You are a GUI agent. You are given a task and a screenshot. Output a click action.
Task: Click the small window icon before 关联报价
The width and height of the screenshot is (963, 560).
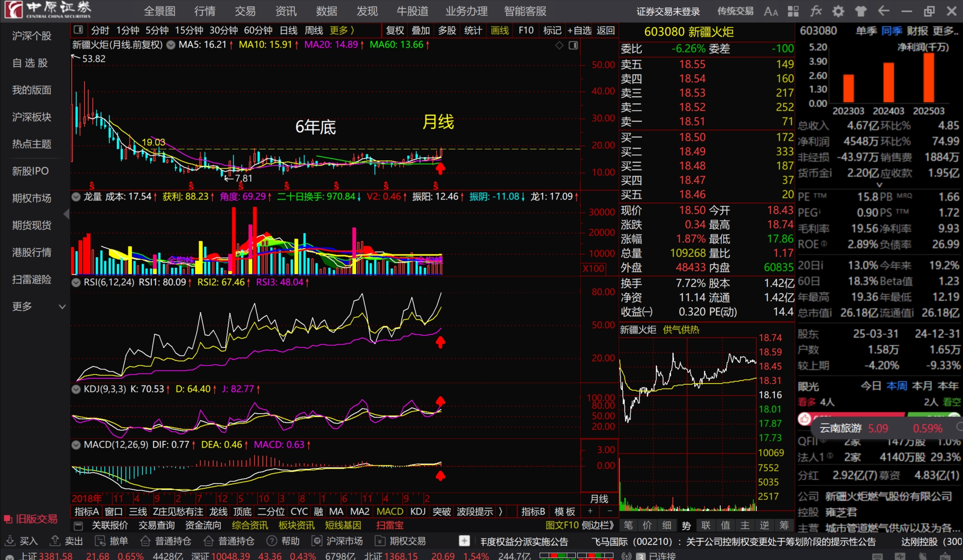pos(78,525)
